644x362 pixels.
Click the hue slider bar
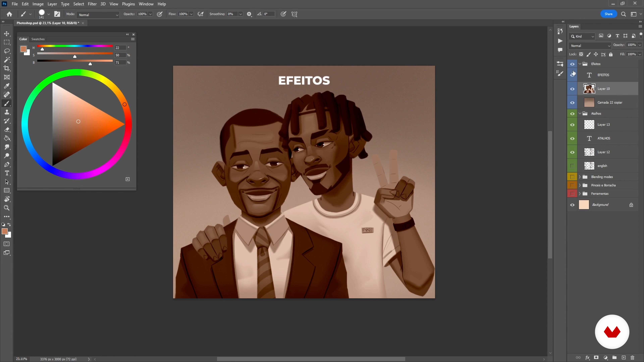tap(75, 46)
